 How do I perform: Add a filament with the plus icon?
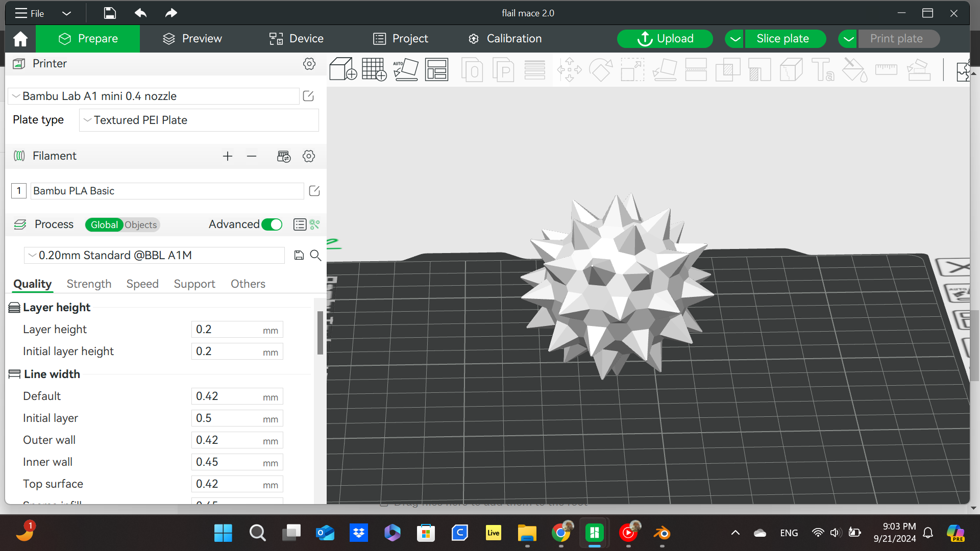(228, 156)
